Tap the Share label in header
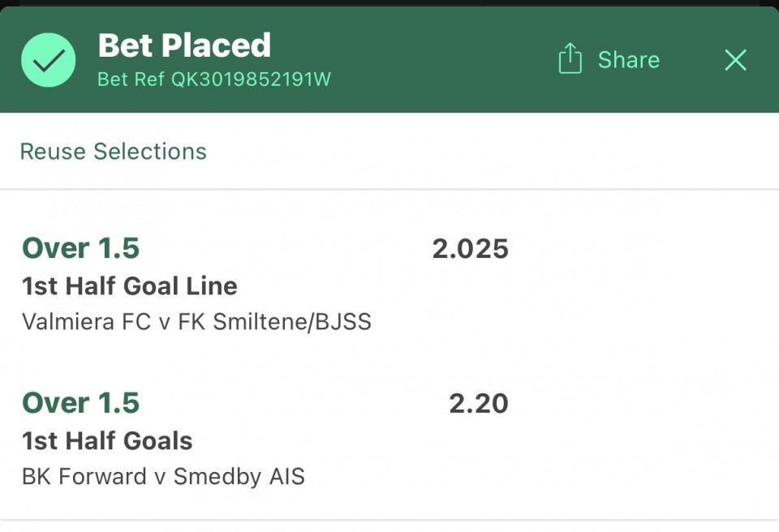The width and height of the screenshot is (779, 532). 628,60
